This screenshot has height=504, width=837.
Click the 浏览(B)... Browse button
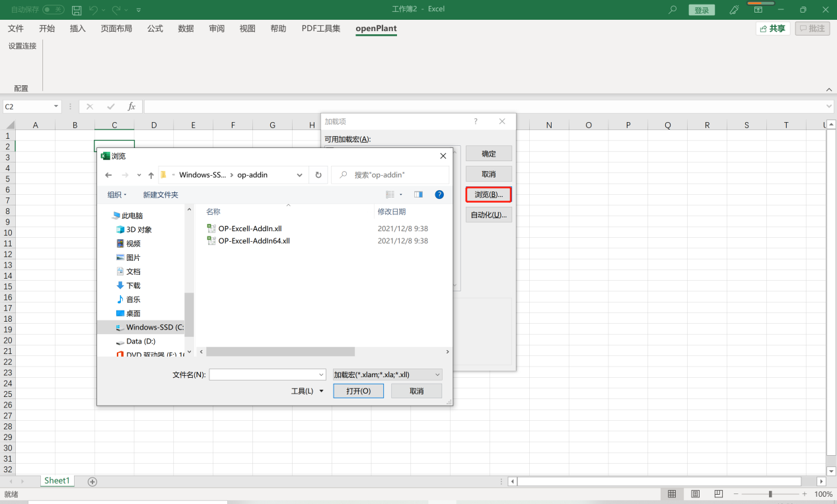(488, 194)
